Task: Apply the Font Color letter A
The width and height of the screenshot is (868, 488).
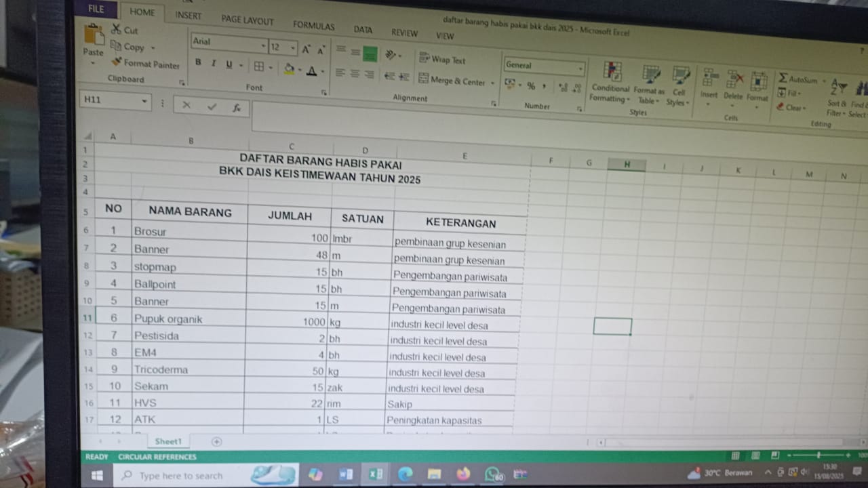Action: [x=311, y=70]
